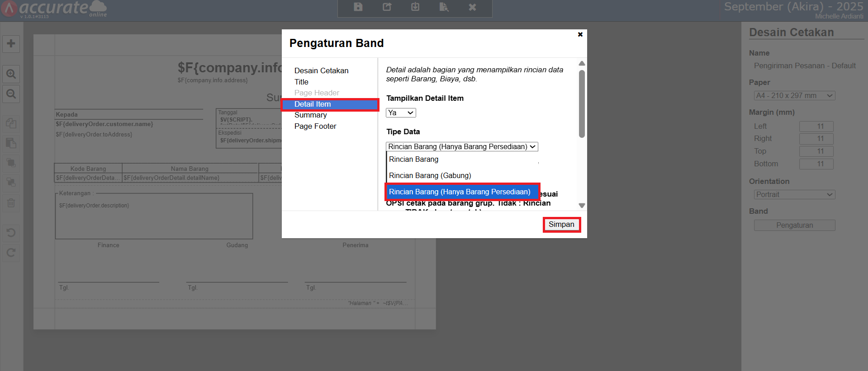Screen dimensions: 868x371
Task: Expand the Paper size dropdown
Action: click(x=794, y=96)
